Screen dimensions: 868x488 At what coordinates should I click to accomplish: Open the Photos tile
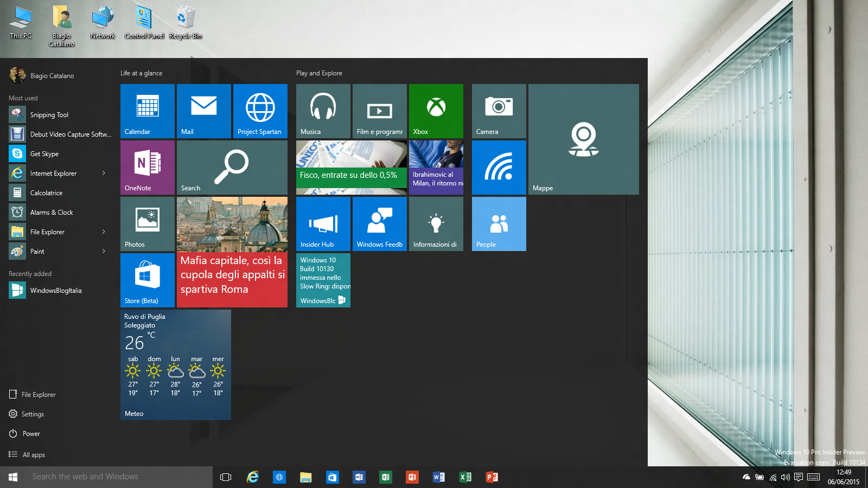point(148,224)
